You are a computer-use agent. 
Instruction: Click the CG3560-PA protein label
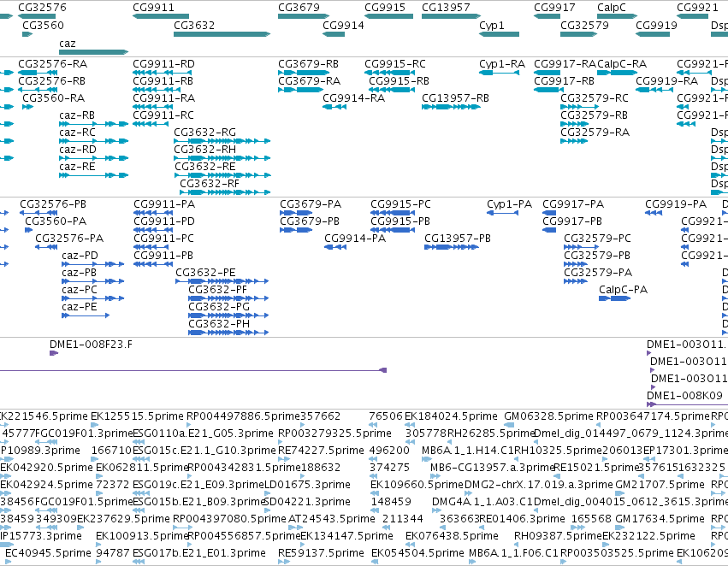[56, 221]
